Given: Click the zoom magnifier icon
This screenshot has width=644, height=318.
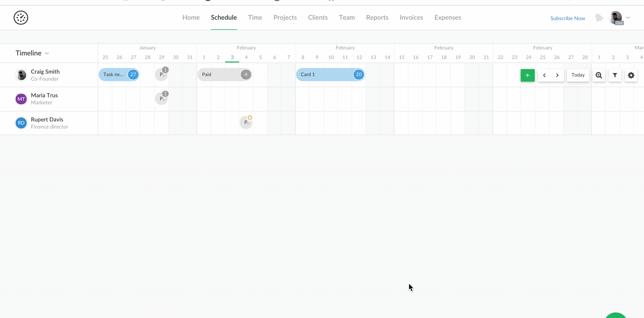Looking at the screenshot, I should point(599,75).
